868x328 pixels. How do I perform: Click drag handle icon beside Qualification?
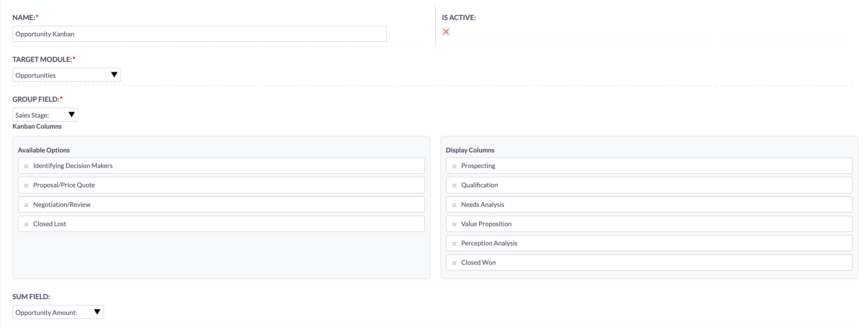coord(454,185)
